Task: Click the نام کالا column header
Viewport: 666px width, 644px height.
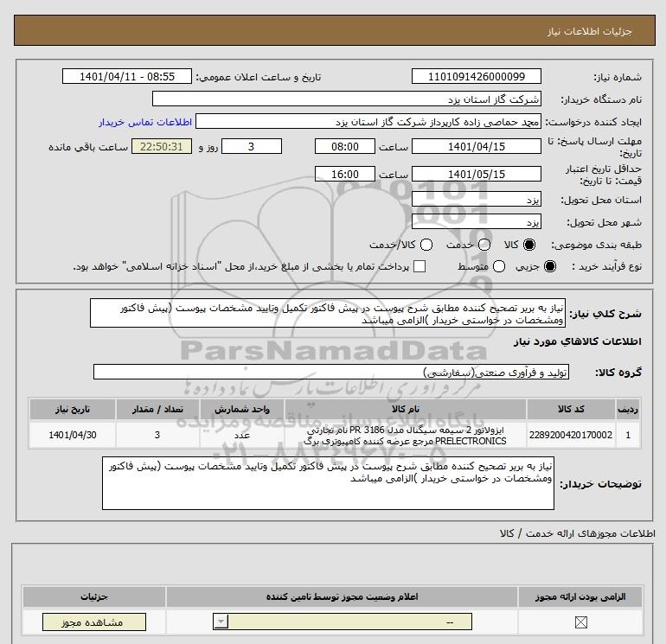Action: point(406,409)
